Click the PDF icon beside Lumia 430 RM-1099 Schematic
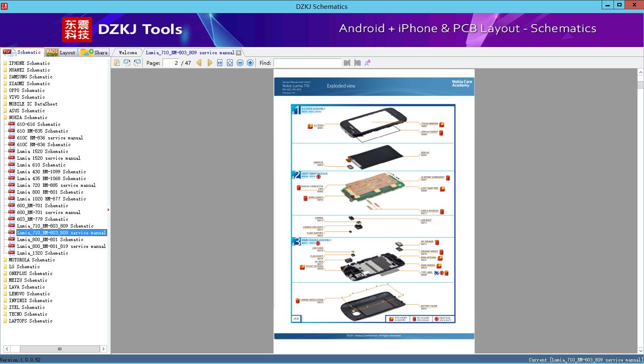The image size is (644, 364). (x=11, y=172)
